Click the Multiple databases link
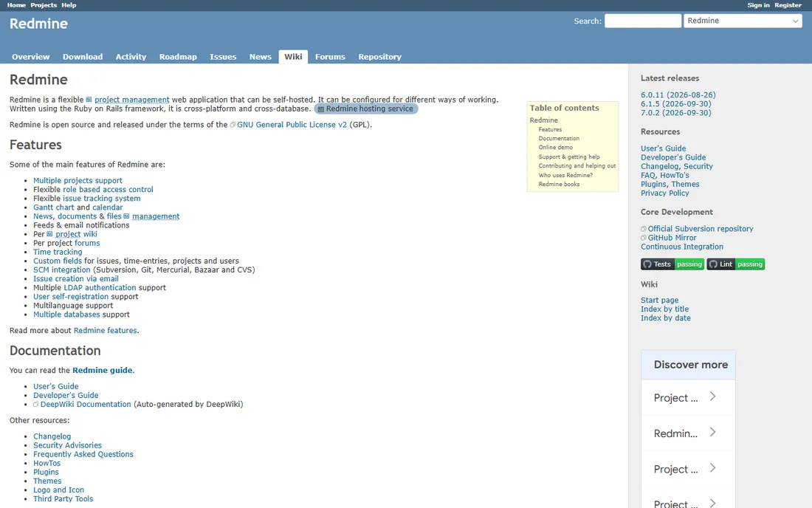812x508 pixels. (66, 315)
